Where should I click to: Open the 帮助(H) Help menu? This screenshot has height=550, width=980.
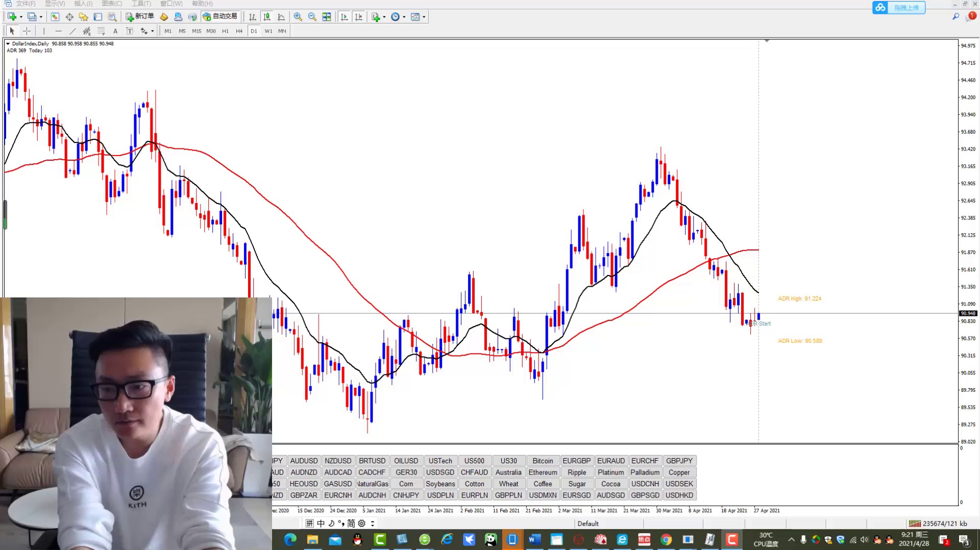point(202,4)
